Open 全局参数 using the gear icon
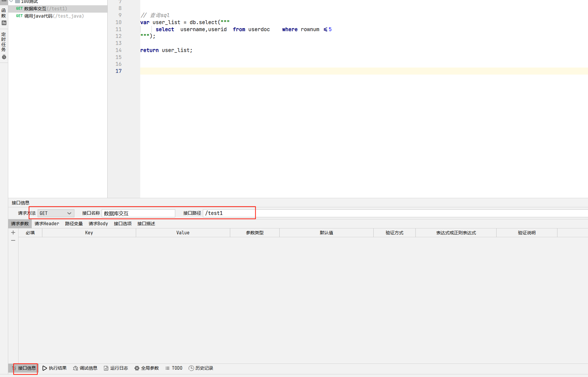This screenshot has height=377, width=588. coord(137,368)
